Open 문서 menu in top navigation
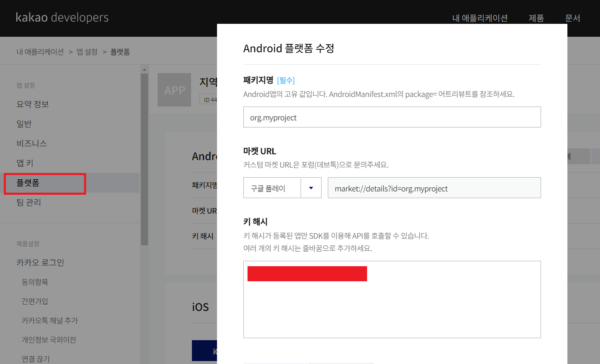 coord(572,18)
